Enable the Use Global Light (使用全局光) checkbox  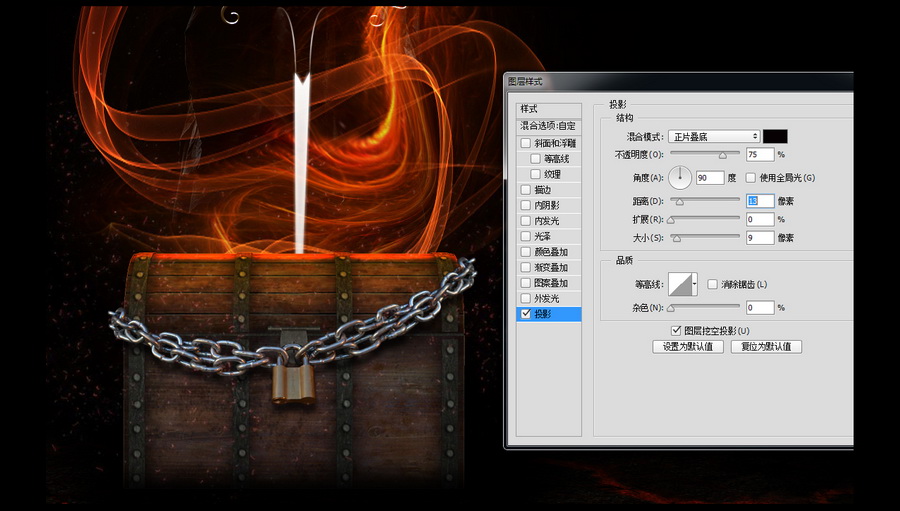click(751, 178)
